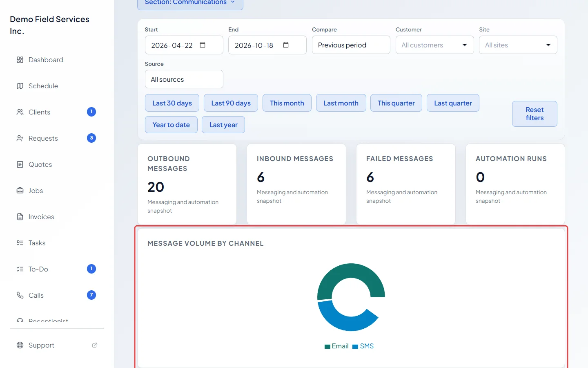588x368 pixels.
Task: Click the Schedule map icon
Action: [20, 86]
